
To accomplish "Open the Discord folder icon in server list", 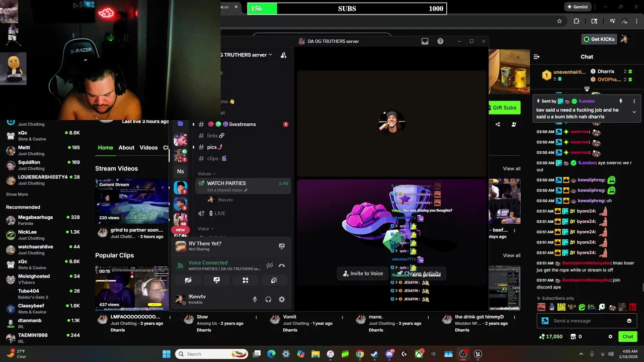I will coord(180,124).
